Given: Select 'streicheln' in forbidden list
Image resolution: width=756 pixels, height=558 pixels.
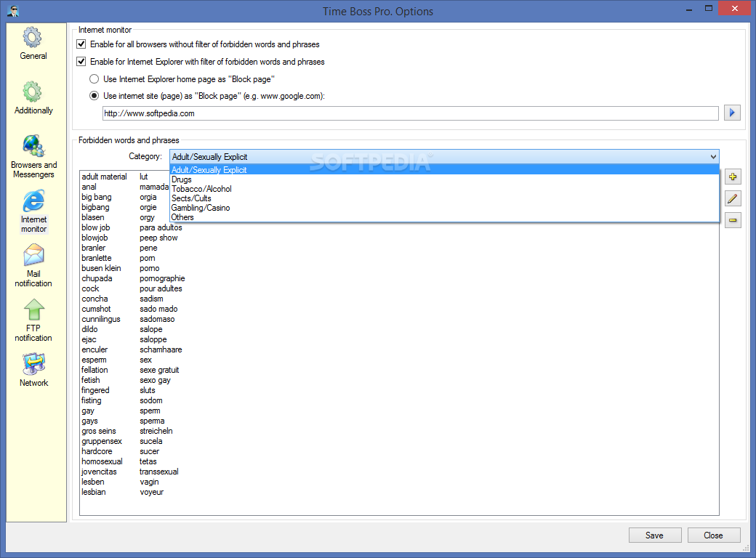Looking at the screenshot, I should [156, 431].
